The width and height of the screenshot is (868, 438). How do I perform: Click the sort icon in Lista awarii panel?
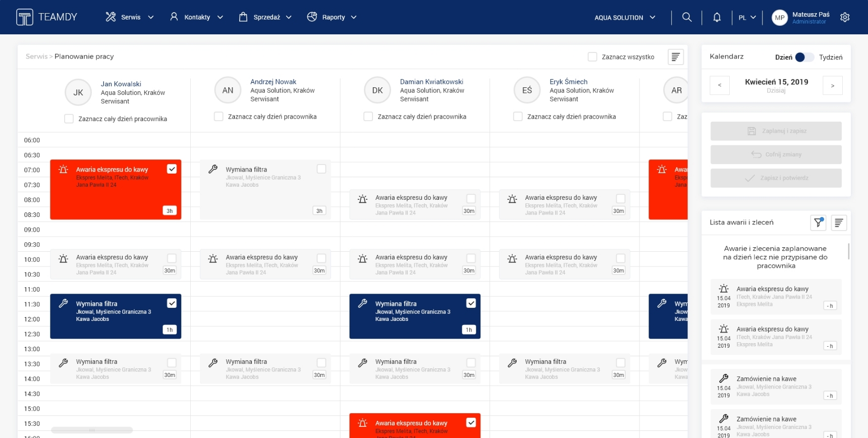point(838,223)
